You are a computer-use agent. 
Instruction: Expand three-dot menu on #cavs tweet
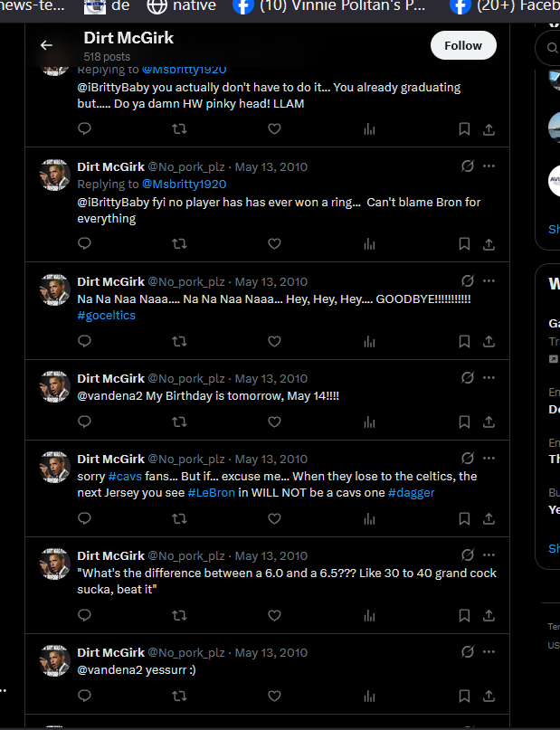coord(489,458)
